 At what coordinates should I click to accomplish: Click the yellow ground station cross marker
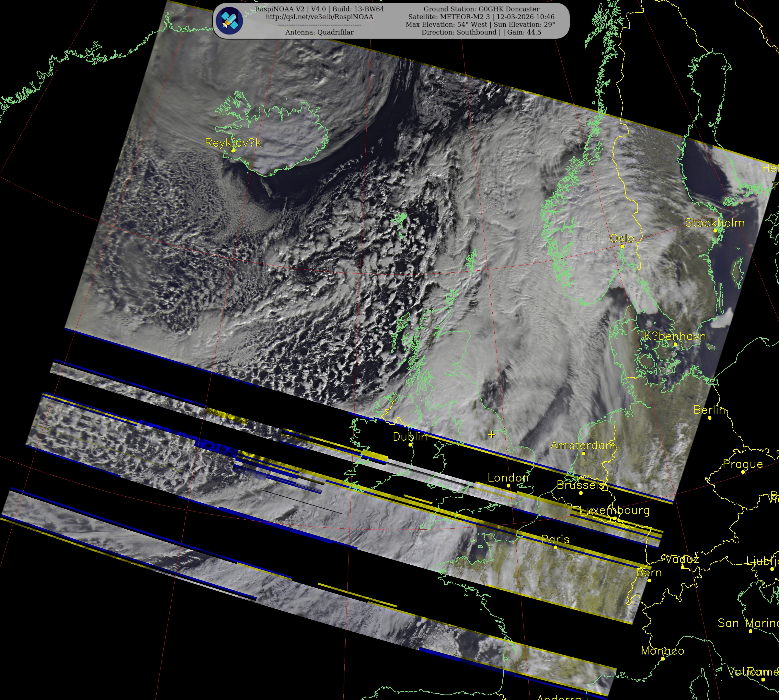[x=491, y=435]
